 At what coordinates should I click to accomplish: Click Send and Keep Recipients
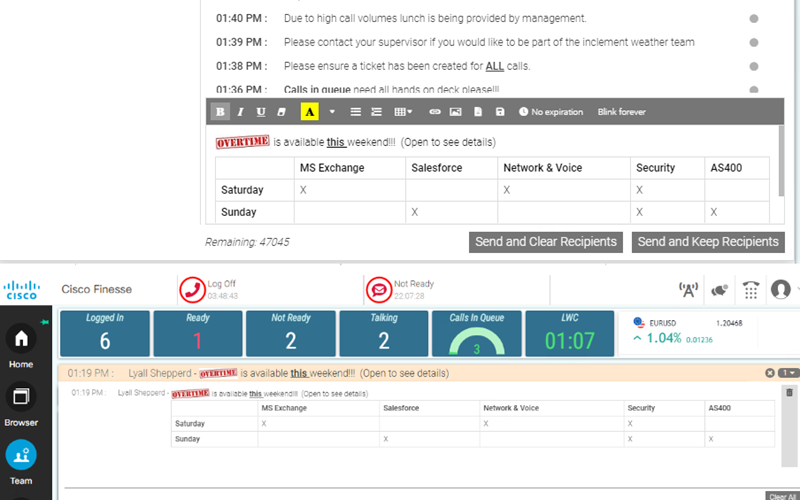pos(708,242)
